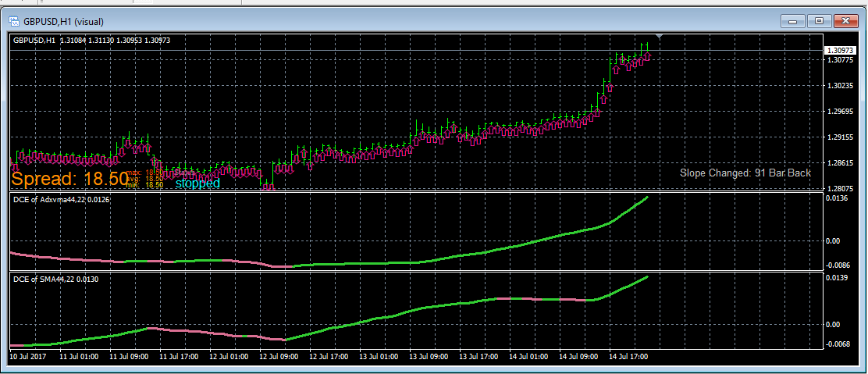Screen dimensions: 868x374
Task: Click the '13 Jul 01:00' time axis label
Action: pyautogui.click(x=379, y=357)
